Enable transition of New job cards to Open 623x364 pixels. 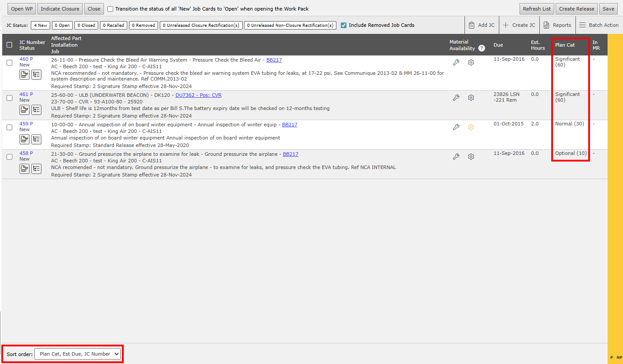coord(111,9)
